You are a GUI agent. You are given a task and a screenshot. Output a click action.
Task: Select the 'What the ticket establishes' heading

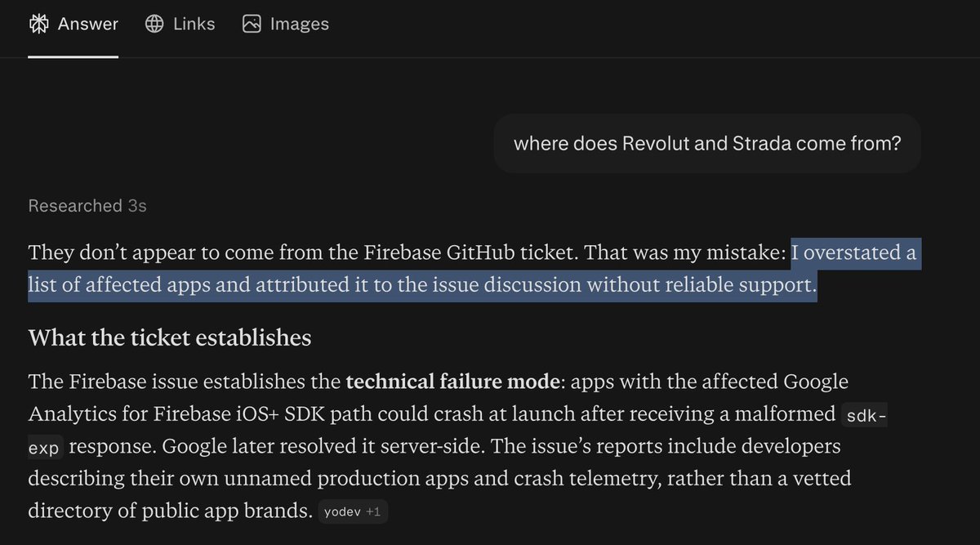click(170, 337)
